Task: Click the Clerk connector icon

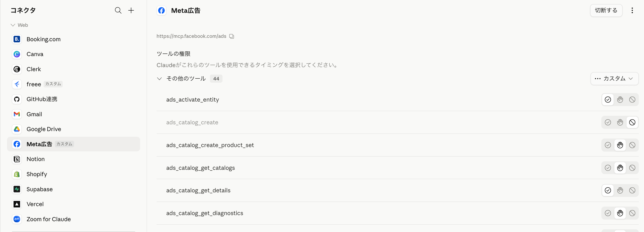Action: [x=17, y=69]
